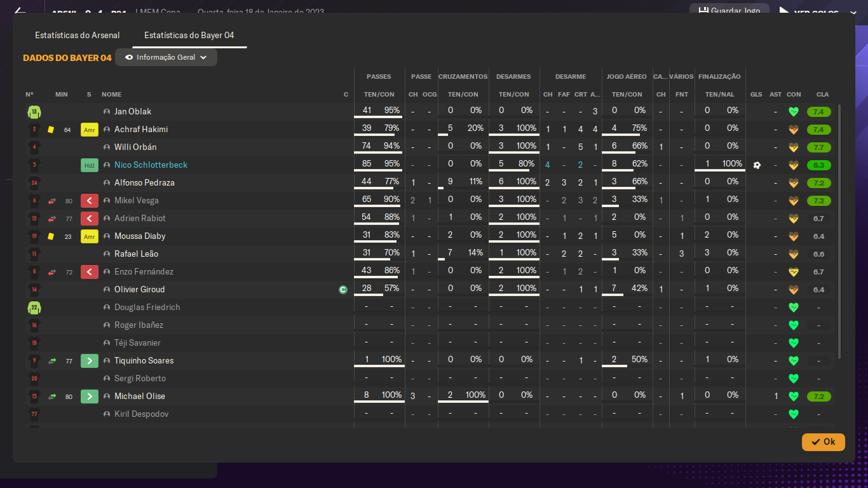Image resolution: width=868 pixels, height=488 pixels.
Task: Sort by the AST column header
Action: click(776, 95)
